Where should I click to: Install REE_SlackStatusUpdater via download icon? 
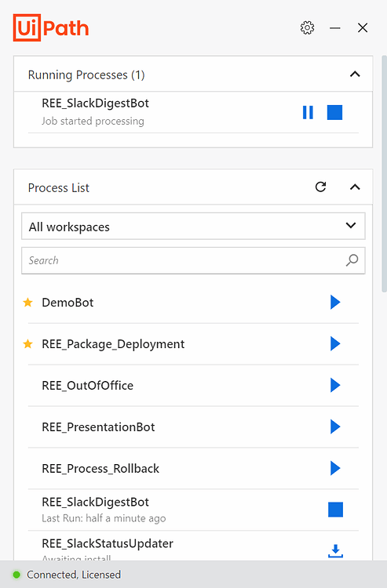335,551
